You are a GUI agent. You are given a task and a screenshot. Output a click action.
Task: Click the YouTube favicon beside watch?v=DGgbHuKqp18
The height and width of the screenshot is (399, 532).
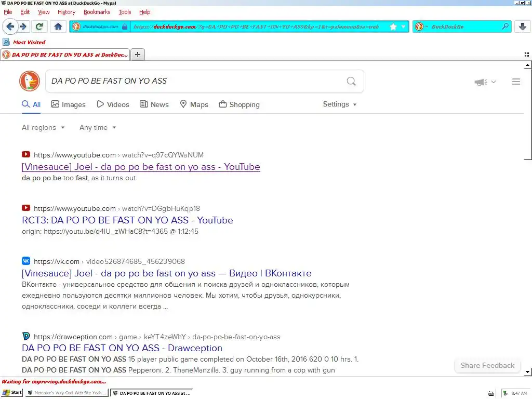tap(26, 208)
